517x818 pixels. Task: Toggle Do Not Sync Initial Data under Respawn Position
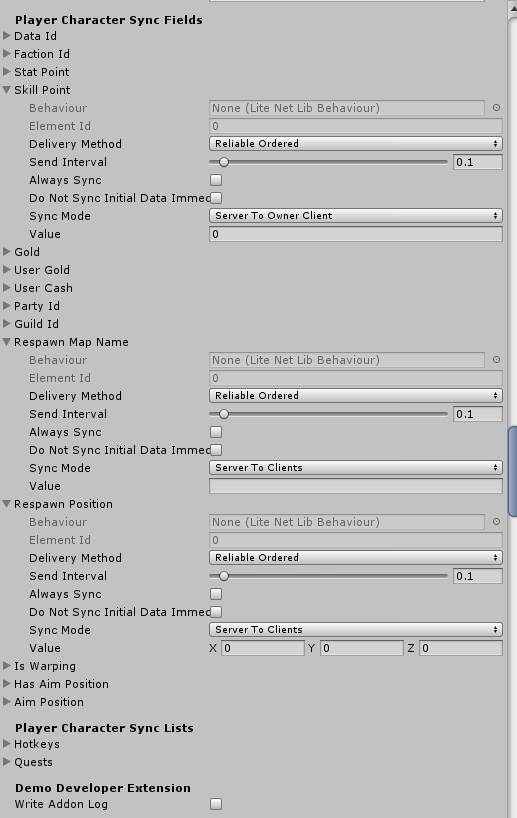coord(216,612)
